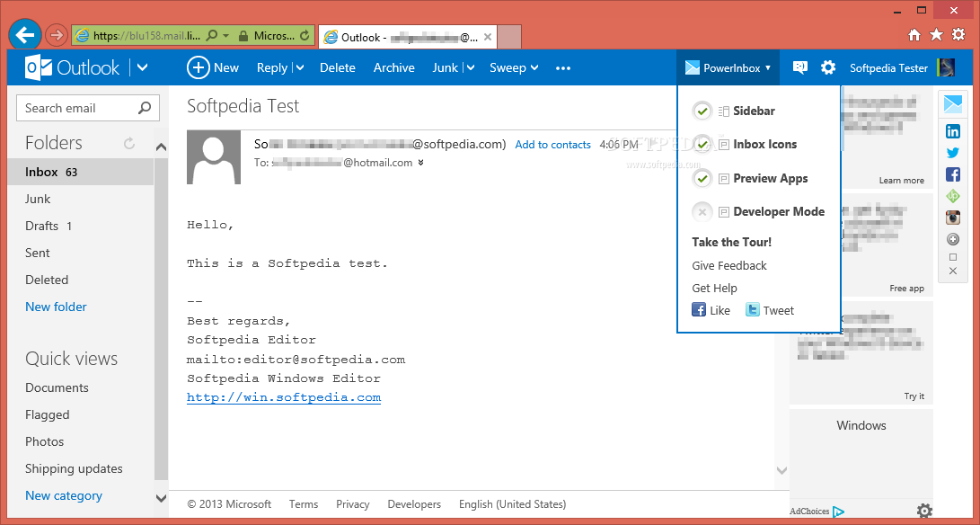Open the browser Tools gear icon
Image resolution: width=980 pixels, height=525 pixels.
tap(958, 34)
